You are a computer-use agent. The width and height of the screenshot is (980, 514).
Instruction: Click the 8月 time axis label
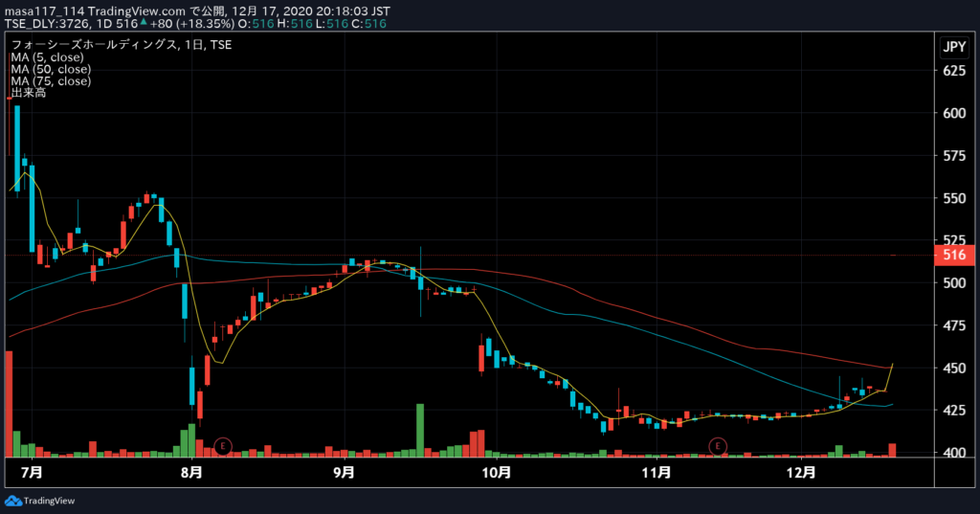point(191,472)
